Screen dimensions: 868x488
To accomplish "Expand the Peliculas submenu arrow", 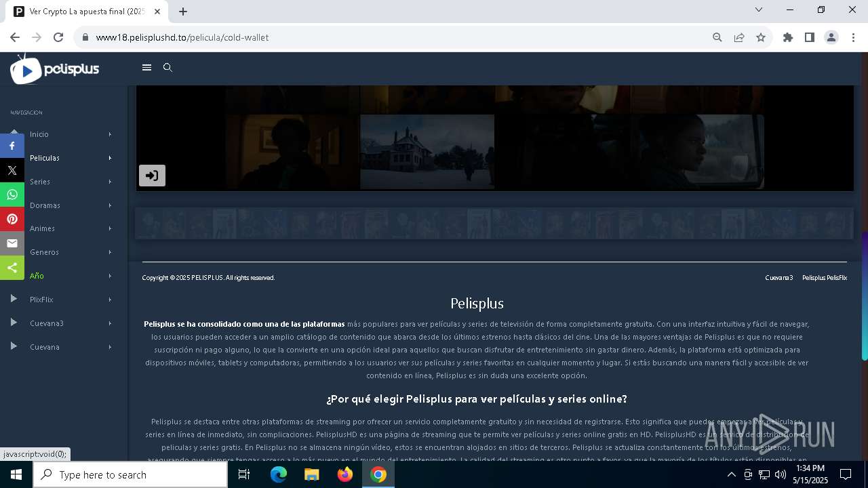I will [110, 158].
